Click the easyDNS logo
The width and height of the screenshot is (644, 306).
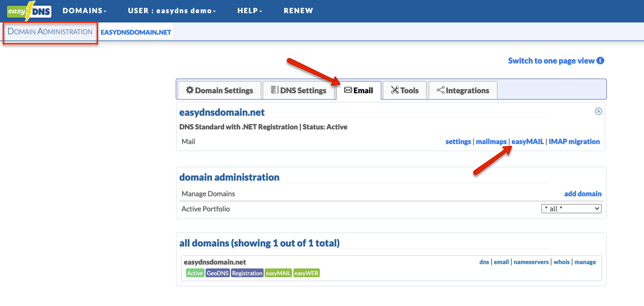click(29, 11)
